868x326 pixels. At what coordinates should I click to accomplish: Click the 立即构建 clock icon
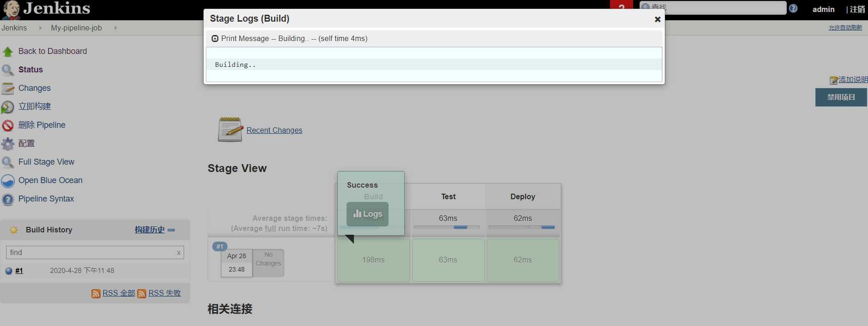coord(8,107)
